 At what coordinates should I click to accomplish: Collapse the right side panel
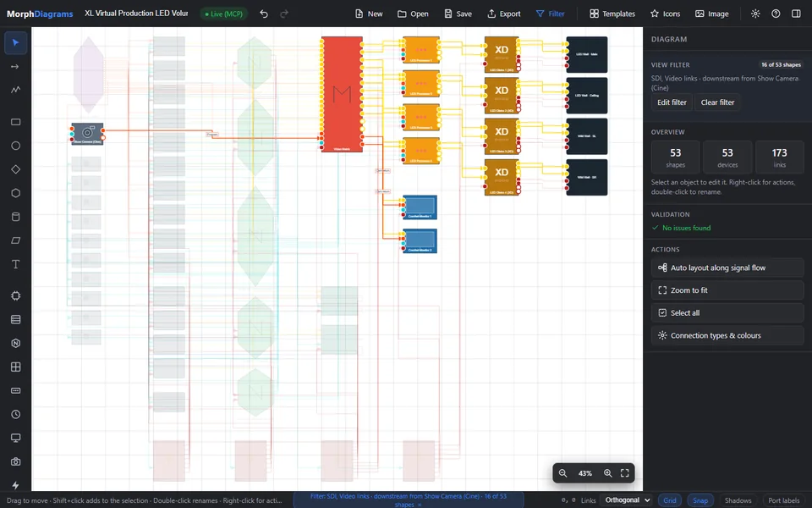[796, 14]
